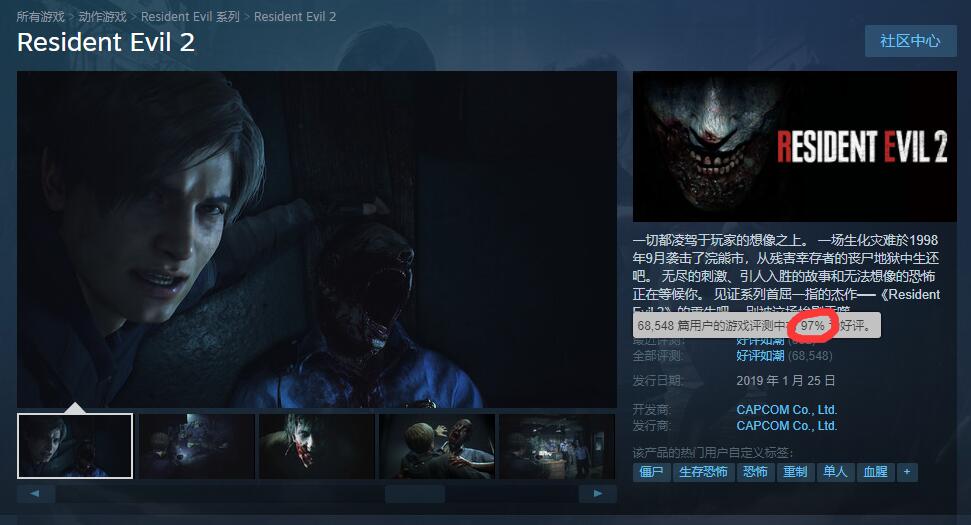Click the left arrow of the thumbnail strip

pyautogui.click(x=35, y=493)
